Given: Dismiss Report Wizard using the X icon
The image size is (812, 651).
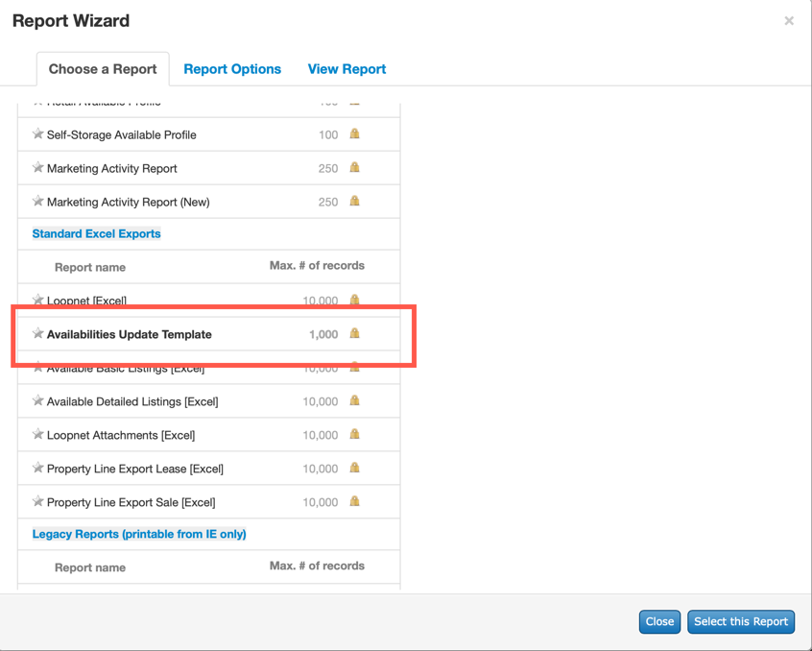Looking at the screenshot, I should point(789,20).
